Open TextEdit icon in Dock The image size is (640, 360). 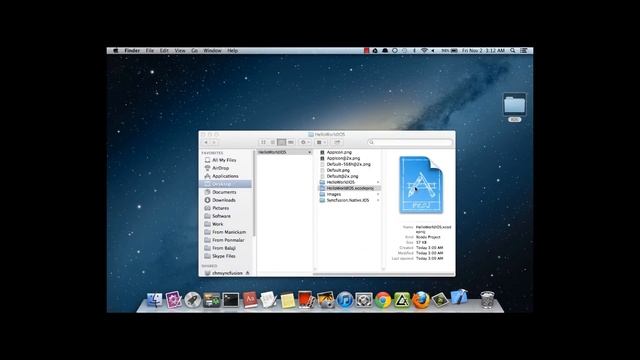[x=269, y=300]
